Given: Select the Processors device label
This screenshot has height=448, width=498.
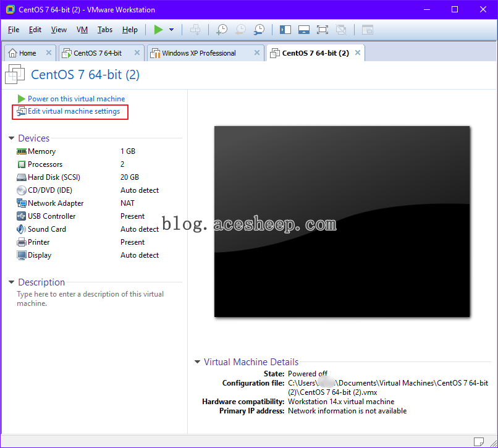Looking at the screenshot, I should point(45,164).
